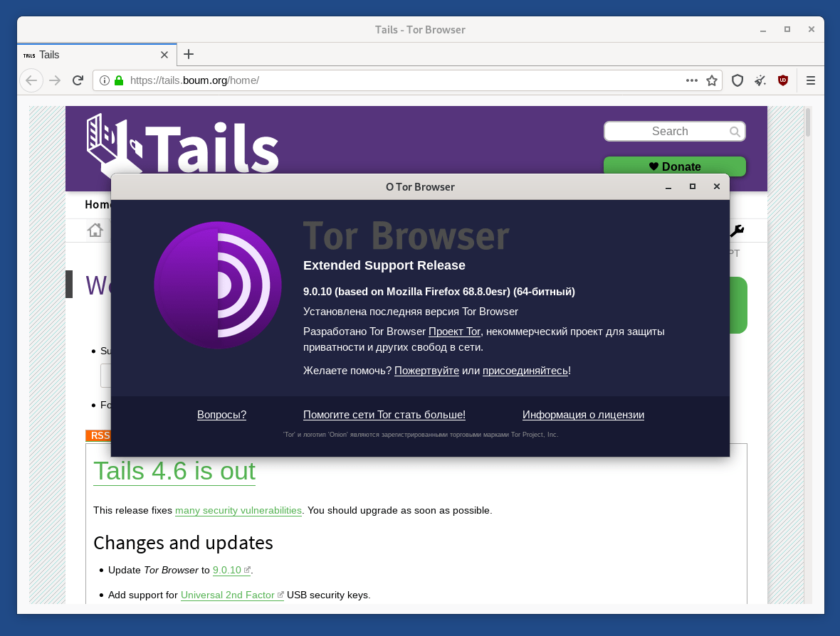Click the New Identity broom icon
Screen dimensions: 840x636
coord(760,81)
